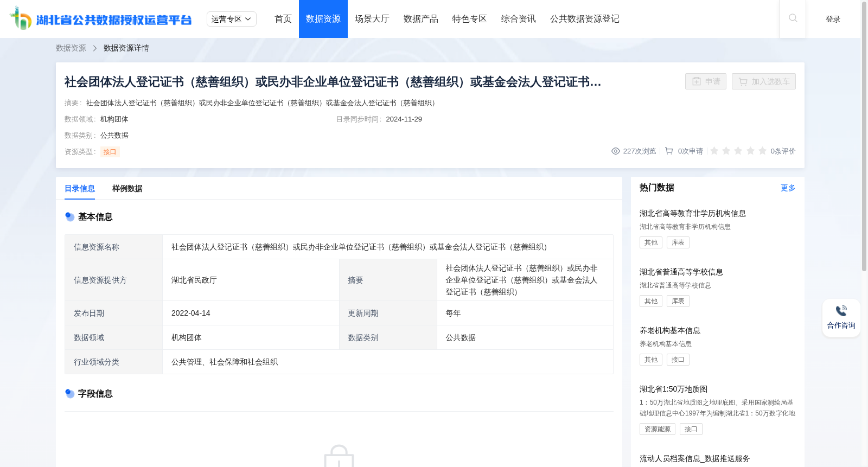Open 湖北省高等教育非学历机构信息 hot data item
868x467 pixels.
coord(693,214)
